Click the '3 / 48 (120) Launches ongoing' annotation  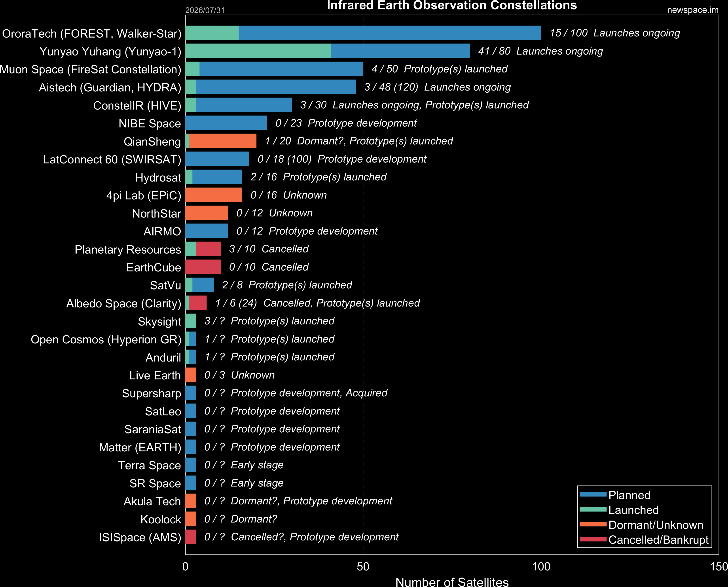(x=438, y=87)
